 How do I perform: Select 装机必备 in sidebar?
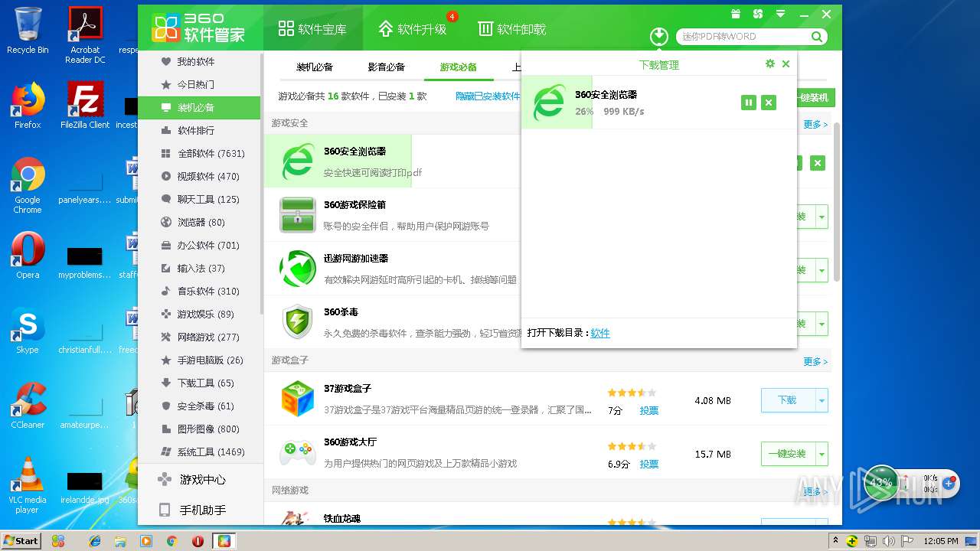click(x=199, y=108)
